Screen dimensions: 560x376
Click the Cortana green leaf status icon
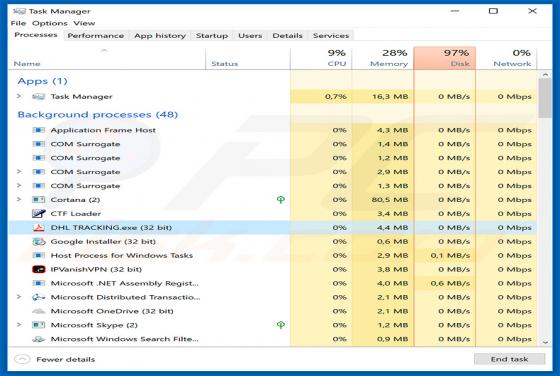(x=281, y=200)
